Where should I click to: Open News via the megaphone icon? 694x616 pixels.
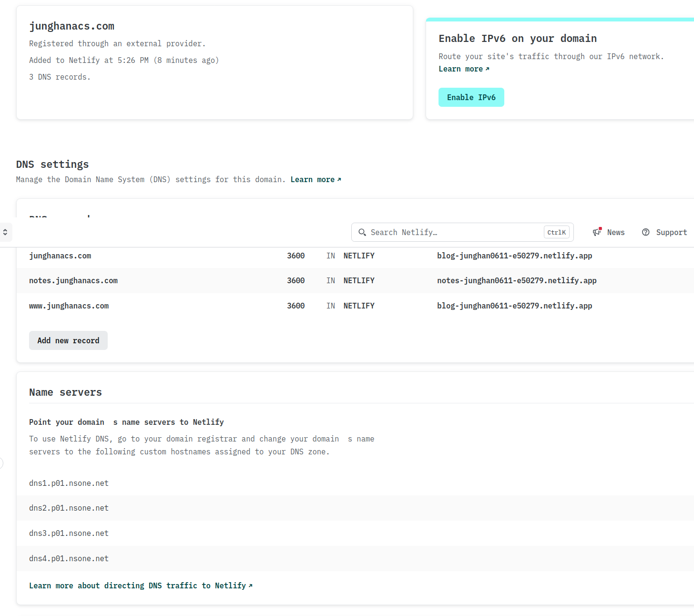coord(597,232)
